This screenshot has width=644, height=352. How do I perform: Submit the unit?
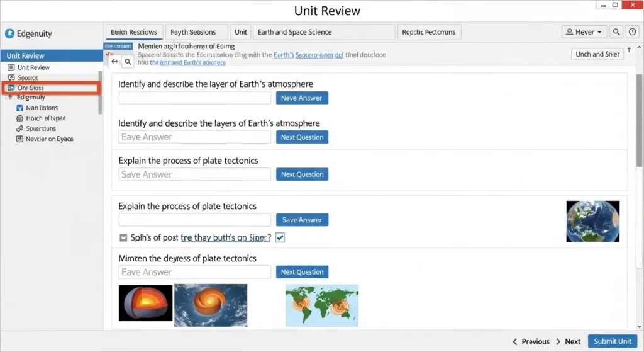point(613,341)
